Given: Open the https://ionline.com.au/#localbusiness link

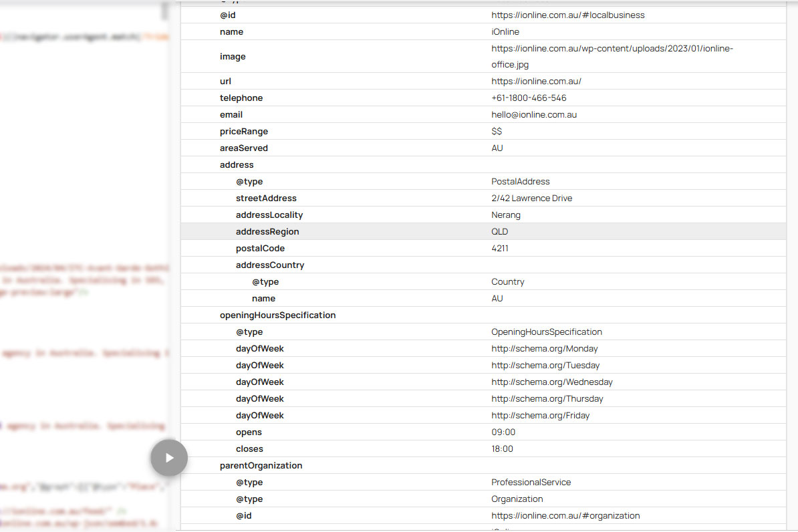Looking at the screenshot, I should click(567, 15).
